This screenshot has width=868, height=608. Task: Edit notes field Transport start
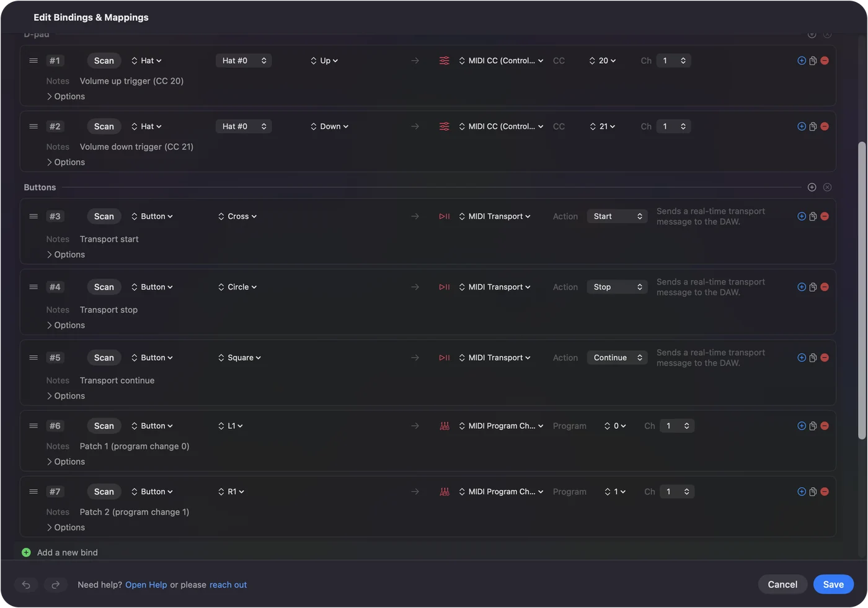point(109,239)
